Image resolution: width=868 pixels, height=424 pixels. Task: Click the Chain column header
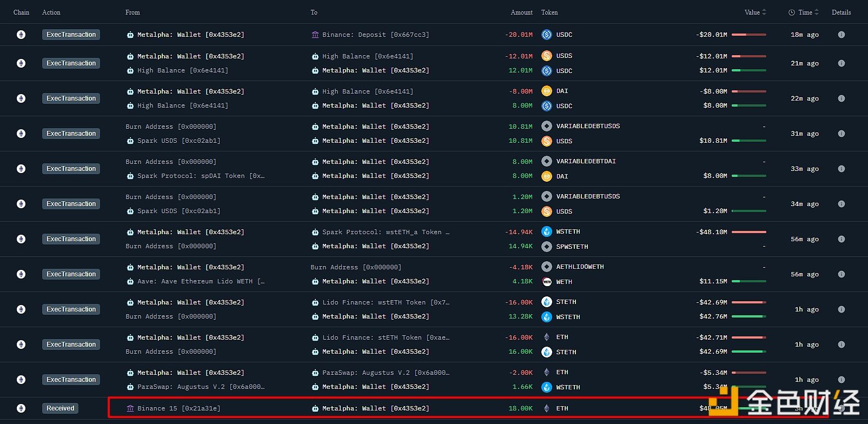(x=21, y=12)
